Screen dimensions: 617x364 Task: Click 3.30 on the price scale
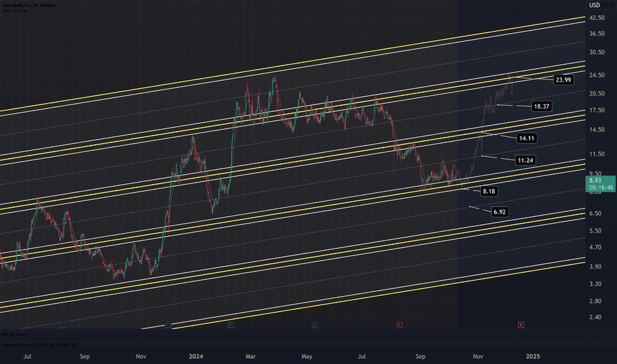(x=595, y=284)
